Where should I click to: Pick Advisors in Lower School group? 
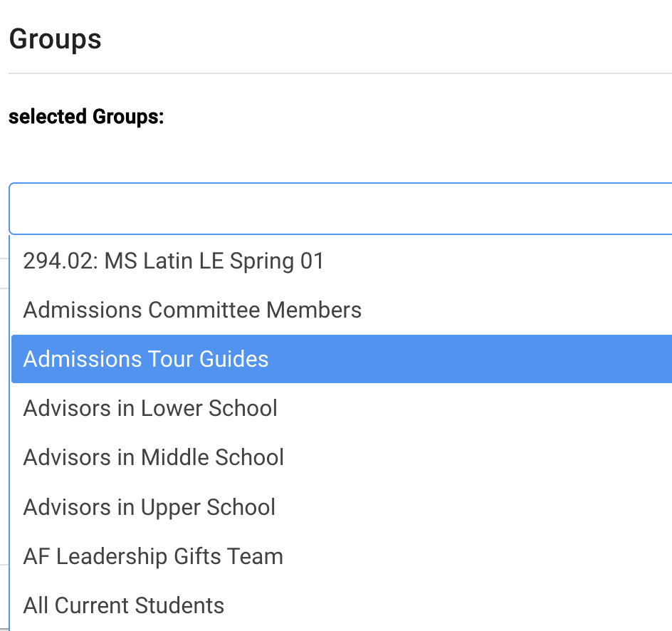pyautogui.click(x=150, y=409)
